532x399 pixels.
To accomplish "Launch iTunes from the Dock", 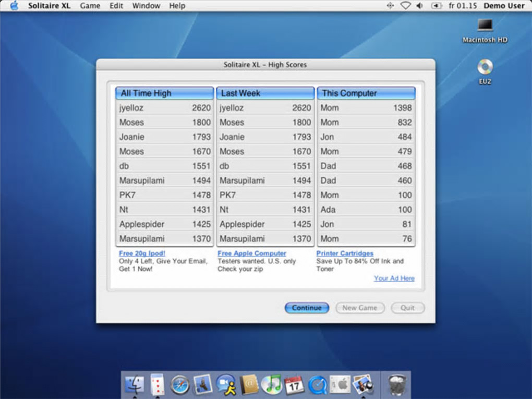I will tap(271, 385).
